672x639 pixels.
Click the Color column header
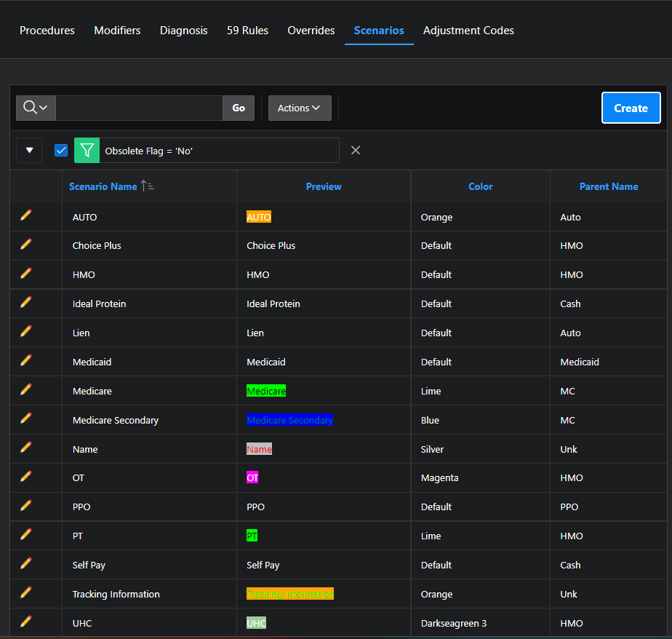(x=481, y=186)
